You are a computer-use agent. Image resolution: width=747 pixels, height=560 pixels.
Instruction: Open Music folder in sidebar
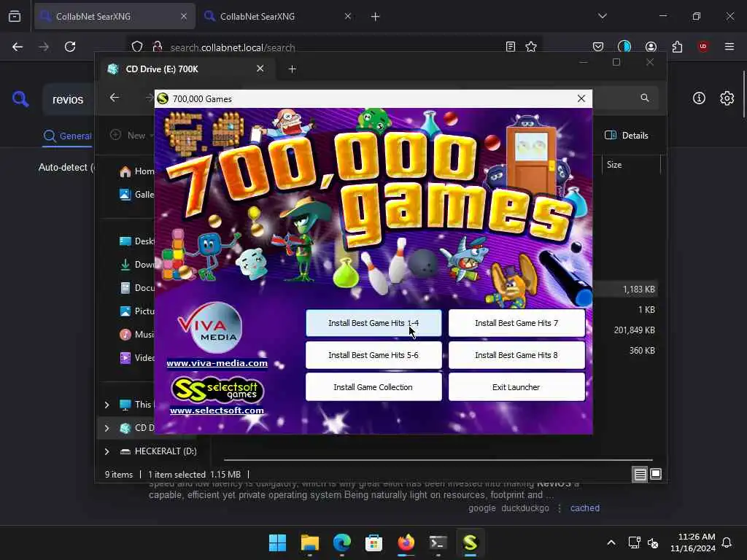(136, 334)
